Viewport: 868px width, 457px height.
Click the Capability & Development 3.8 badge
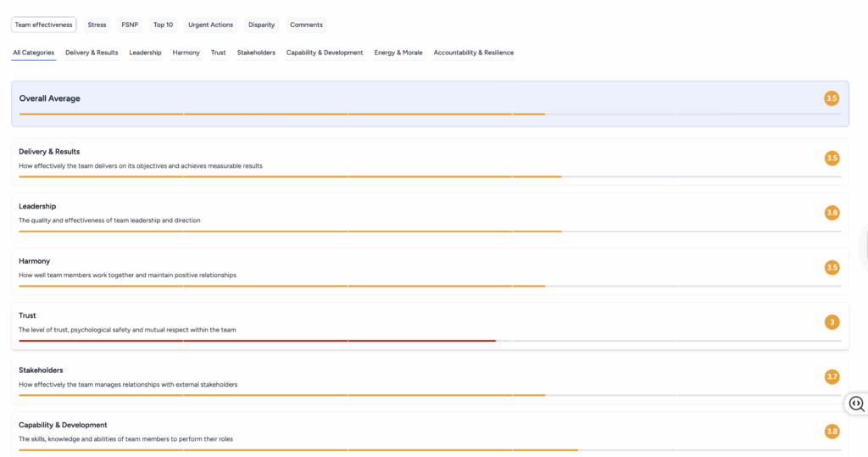click(832, 432)
